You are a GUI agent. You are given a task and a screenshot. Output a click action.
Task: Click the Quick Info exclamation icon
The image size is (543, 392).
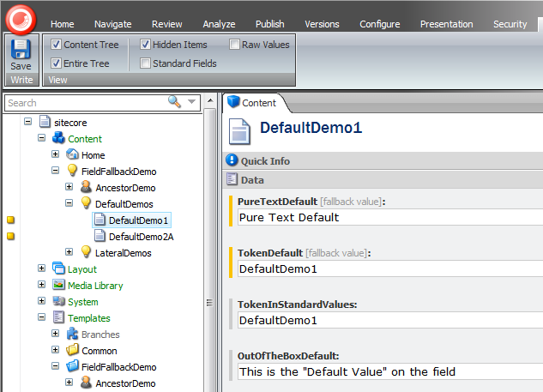point(232,160)
